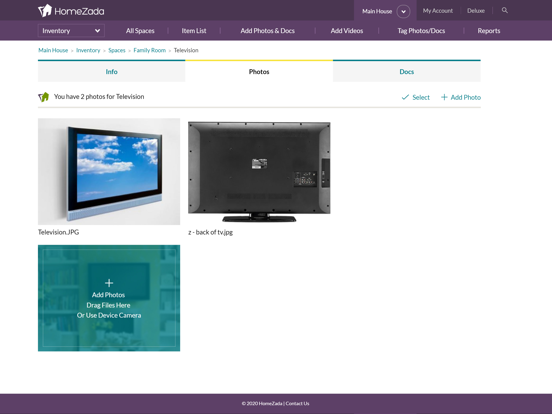Viewport: 552px width, 414px height.
Task: Open the Television.JPG front photo thumbnail
Action: pyautogui.click(x=109, y=171)
